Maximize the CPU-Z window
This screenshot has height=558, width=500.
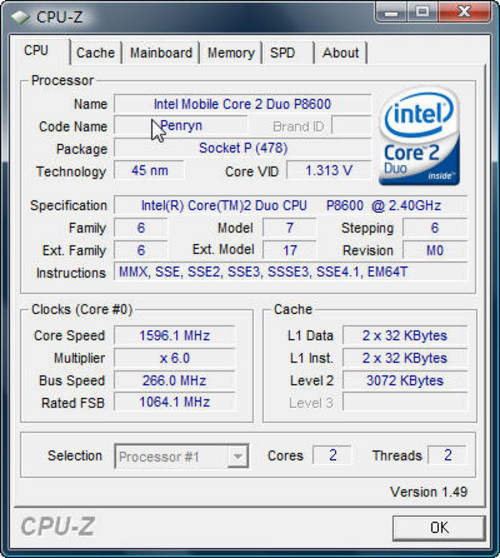pos(422,13)
